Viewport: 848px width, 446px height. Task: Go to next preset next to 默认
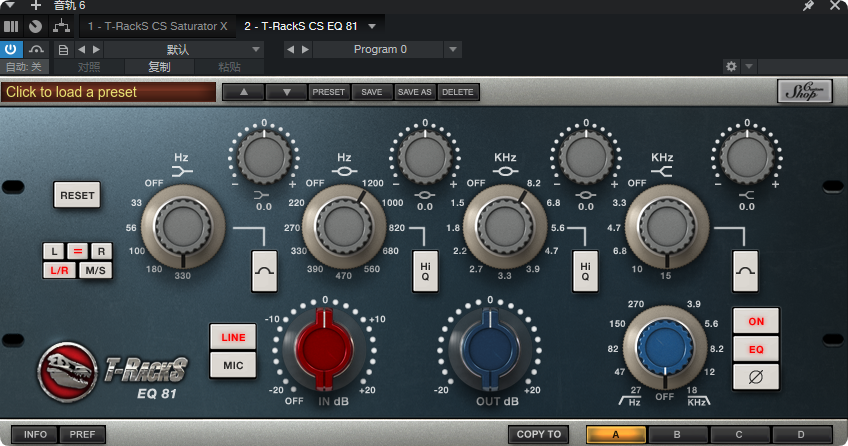pos(96,50)
